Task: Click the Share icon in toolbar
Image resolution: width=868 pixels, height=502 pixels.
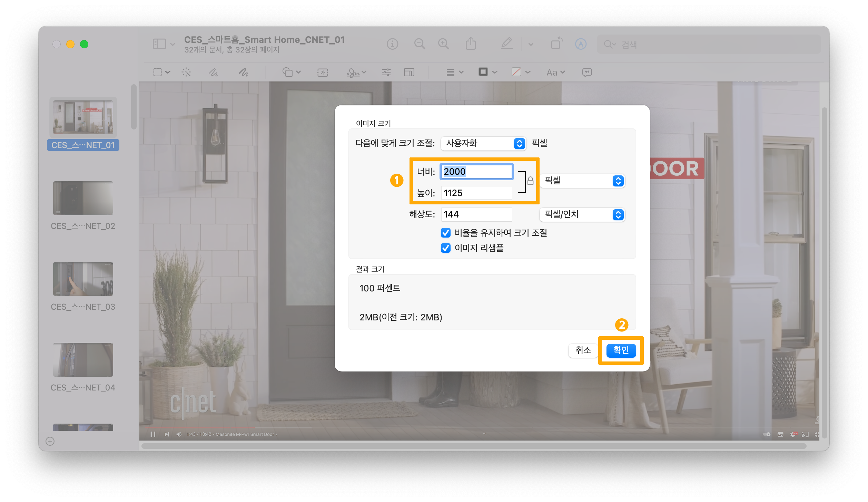Action: click(471, 44)
